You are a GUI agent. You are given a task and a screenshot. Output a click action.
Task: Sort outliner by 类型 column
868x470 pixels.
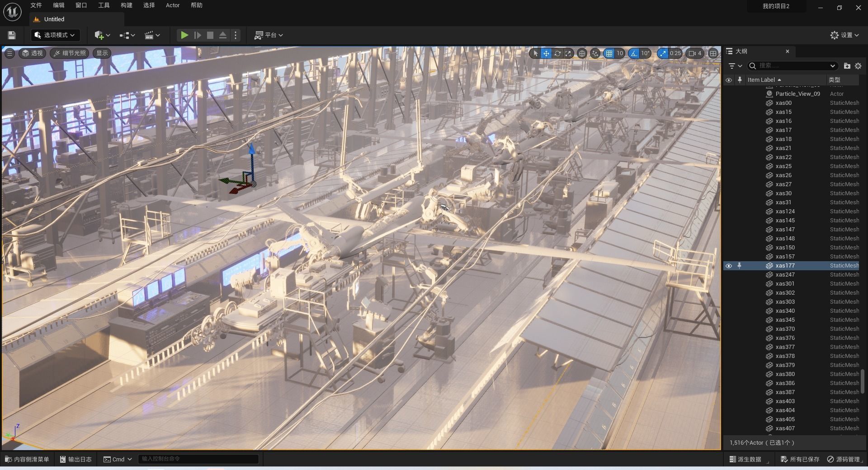(843, 80)
